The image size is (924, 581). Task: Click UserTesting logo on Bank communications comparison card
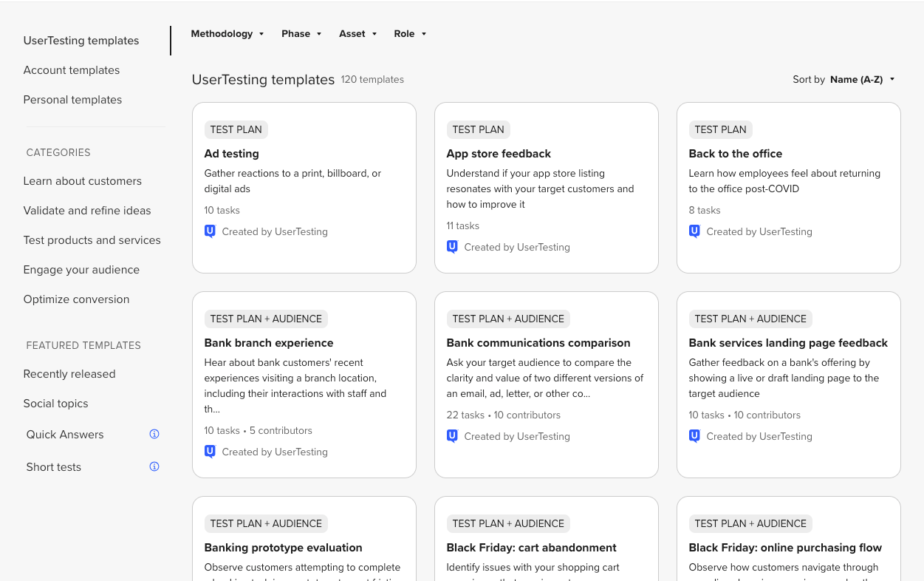(452, 436)
